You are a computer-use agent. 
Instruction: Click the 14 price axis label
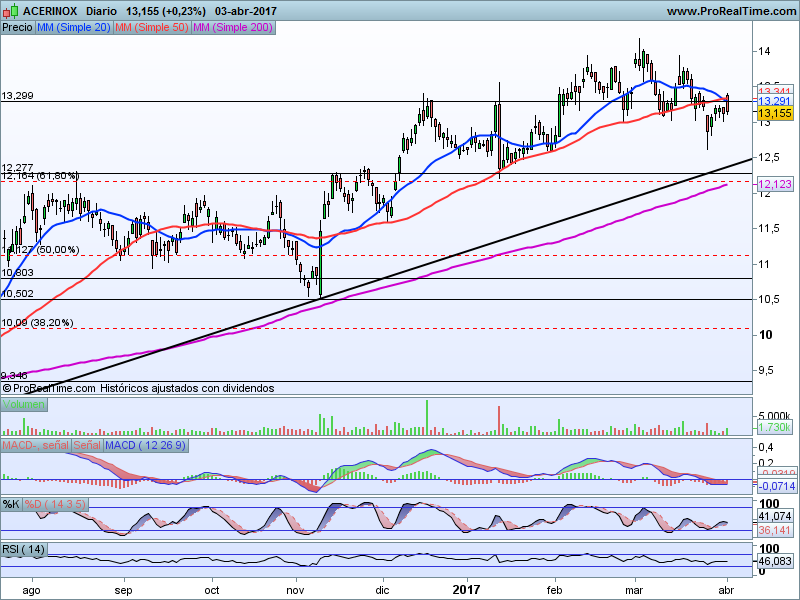point(764,51)
